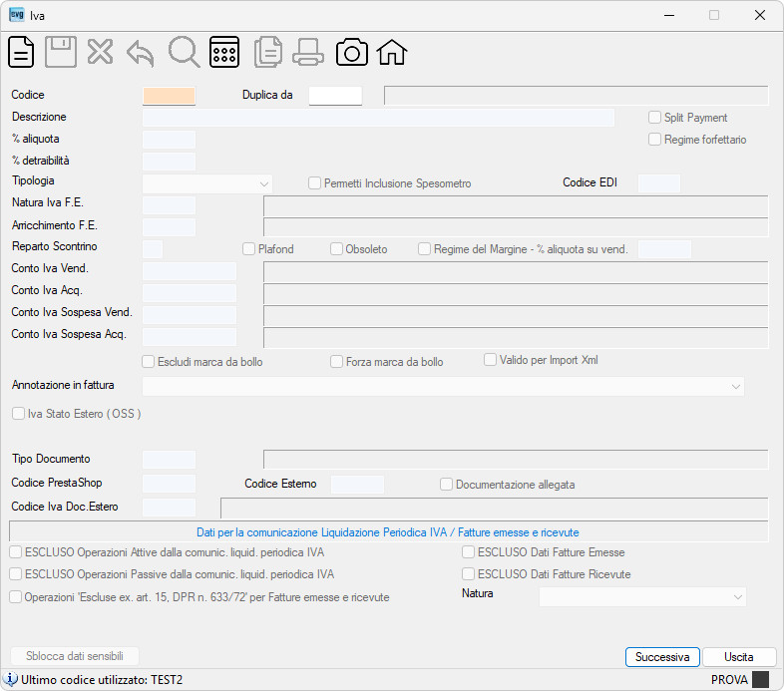
Task: Click the undo arrow icon
Action: [140, 53]
